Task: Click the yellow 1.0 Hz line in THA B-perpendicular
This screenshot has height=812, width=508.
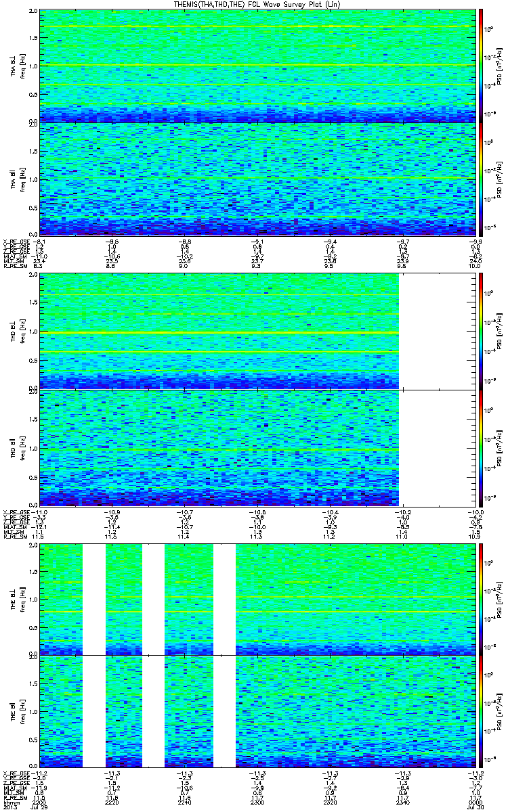Action: coord(256,66)
